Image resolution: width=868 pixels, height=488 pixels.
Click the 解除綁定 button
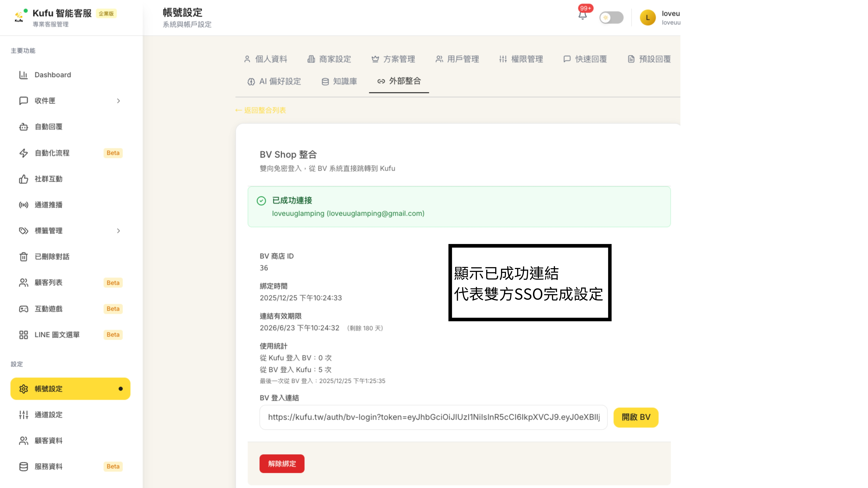282,464
